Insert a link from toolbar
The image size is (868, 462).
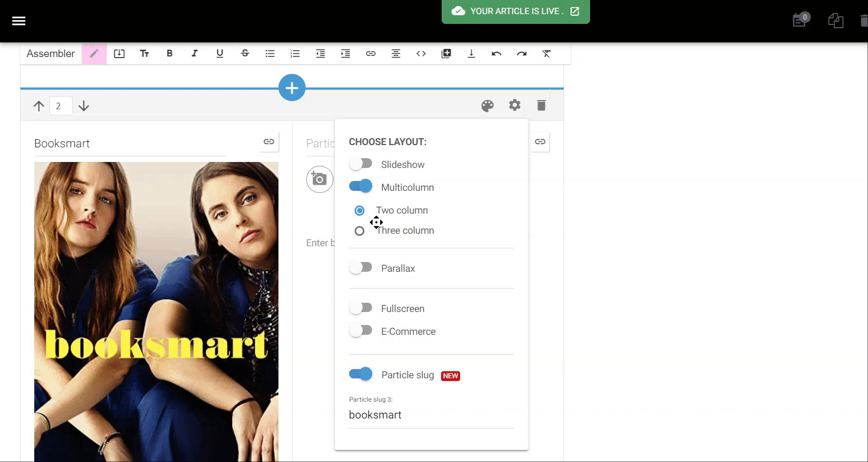coord(370,53)
